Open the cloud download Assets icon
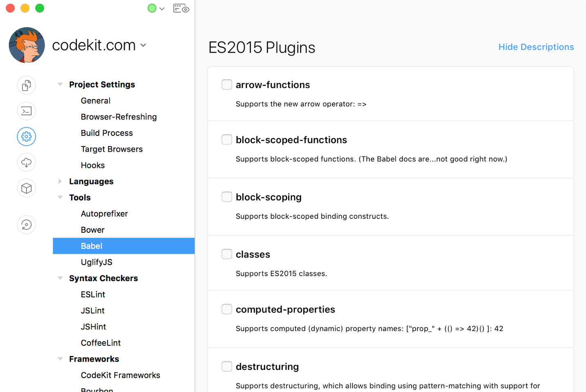Image resolution: width=586 pixels, height=392 pixels. click(27, 162)
